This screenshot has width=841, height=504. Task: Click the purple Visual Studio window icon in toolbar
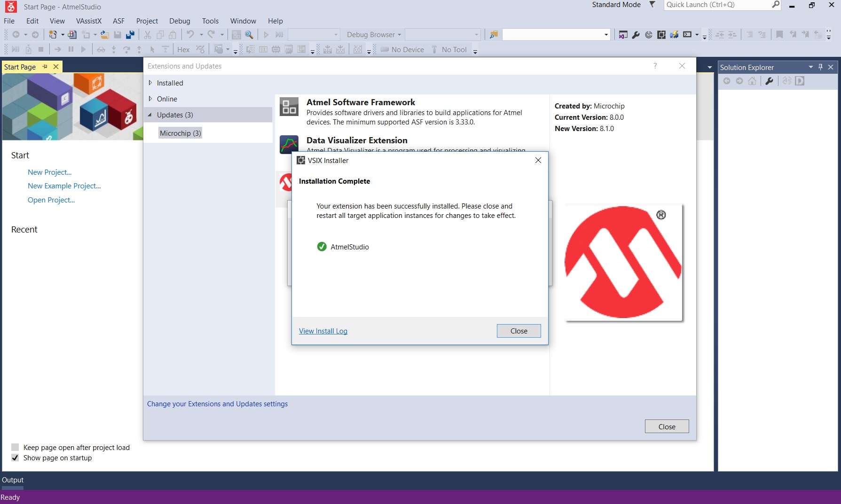623,35
